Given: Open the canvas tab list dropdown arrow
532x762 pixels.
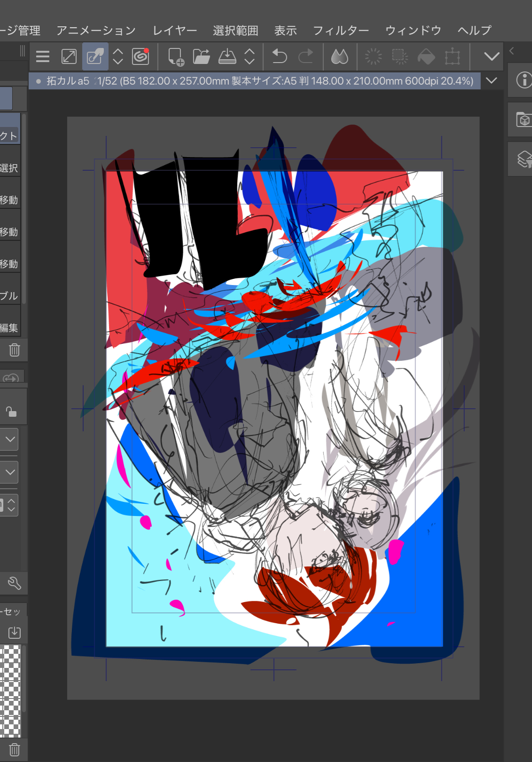Looking at the screenshot, I should pyautogui.click(x=492, y=80).
